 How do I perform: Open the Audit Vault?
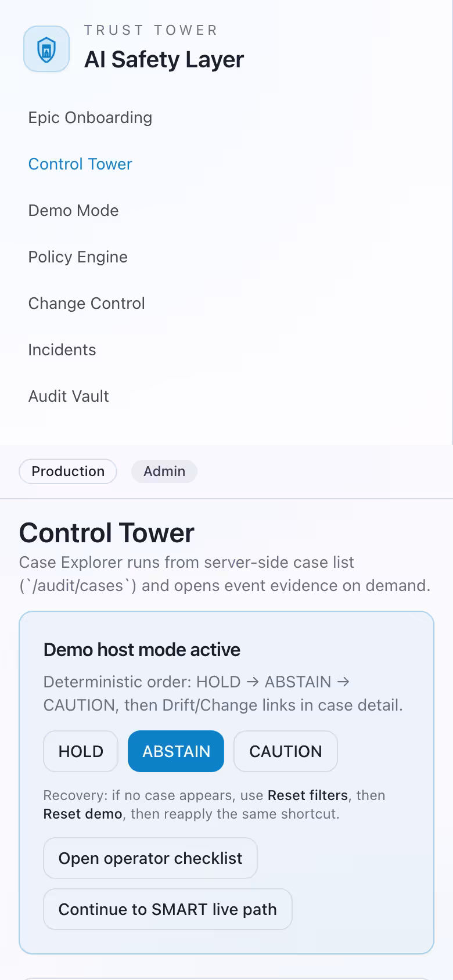pos(68,396)
